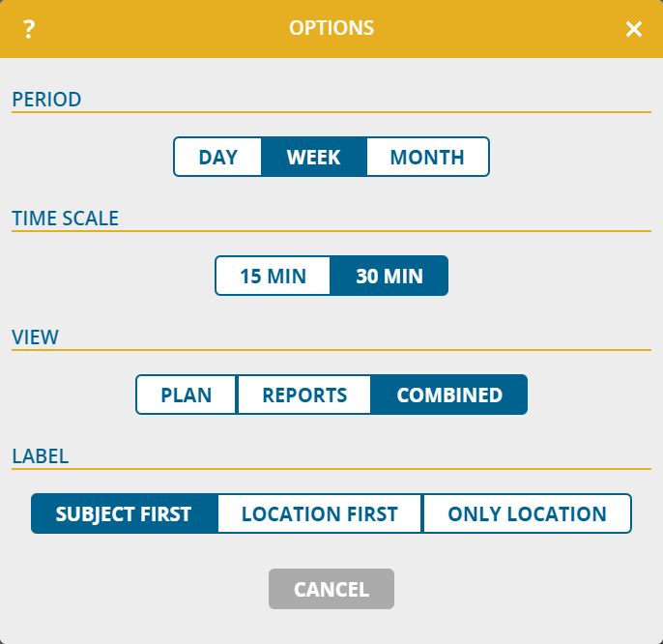Pick SUBJECT FIRST label option
This screenshot has height=644, width=663.
(x=124, y=513)
